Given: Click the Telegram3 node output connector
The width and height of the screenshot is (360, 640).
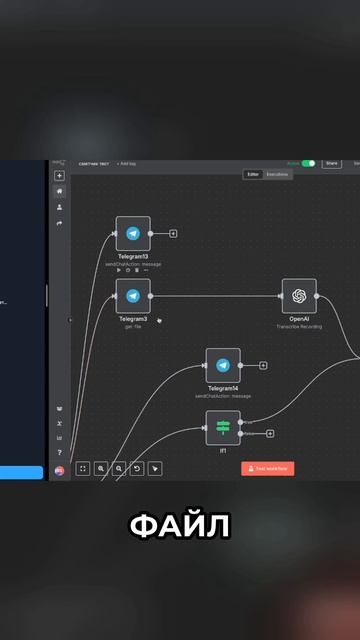Looking at the screenshot, I should coord(151,296).
